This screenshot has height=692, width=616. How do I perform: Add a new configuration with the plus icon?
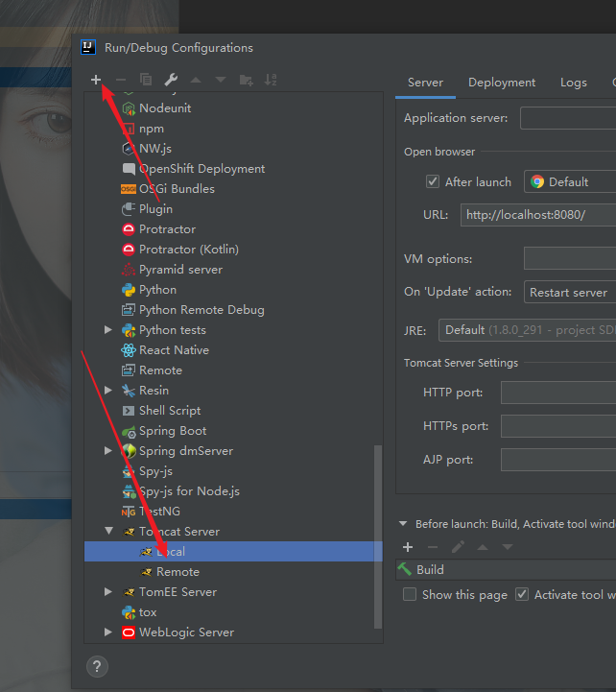[96, 80]
